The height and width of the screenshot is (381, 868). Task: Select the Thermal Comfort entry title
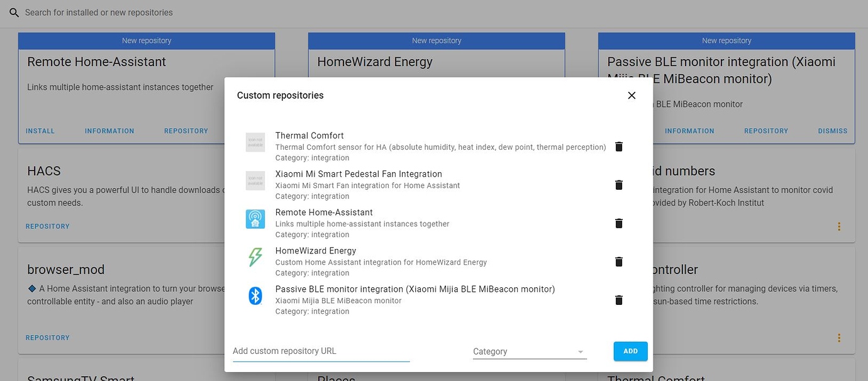click(309, 135)
